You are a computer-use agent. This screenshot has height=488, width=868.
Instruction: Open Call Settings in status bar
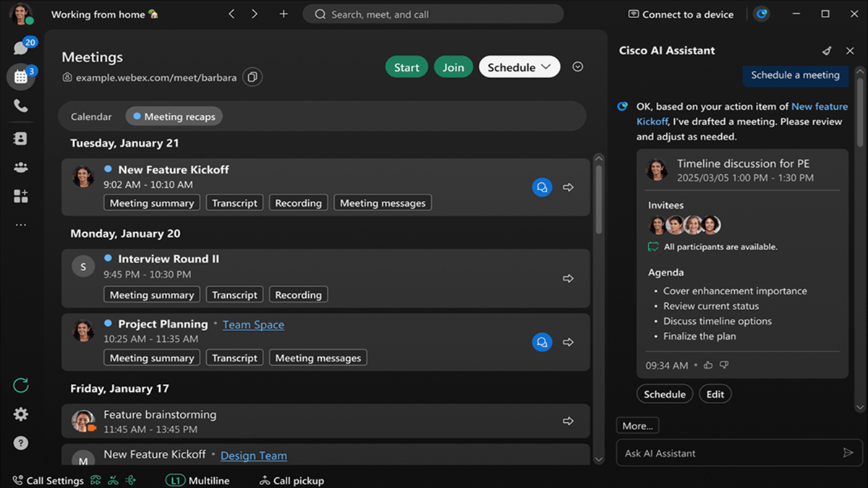click(x=48, y=480)
